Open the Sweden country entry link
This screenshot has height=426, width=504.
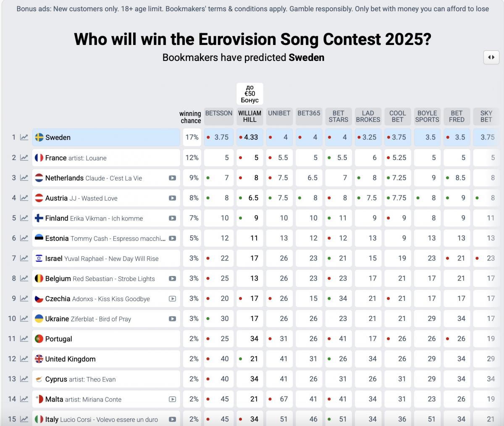(58, 137)
